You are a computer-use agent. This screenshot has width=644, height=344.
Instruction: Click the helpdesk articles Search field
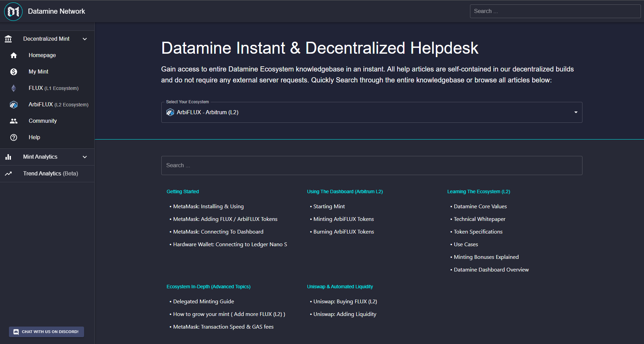tap(372, 166)
